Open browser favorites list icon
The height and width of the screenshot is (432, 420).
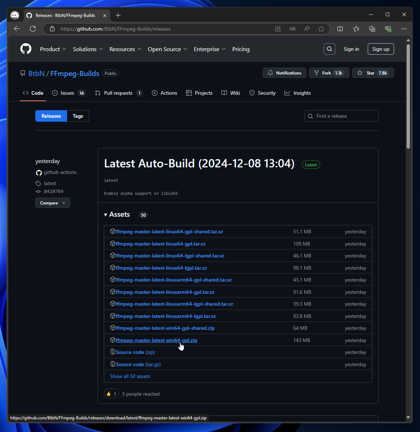click(356, 29)
